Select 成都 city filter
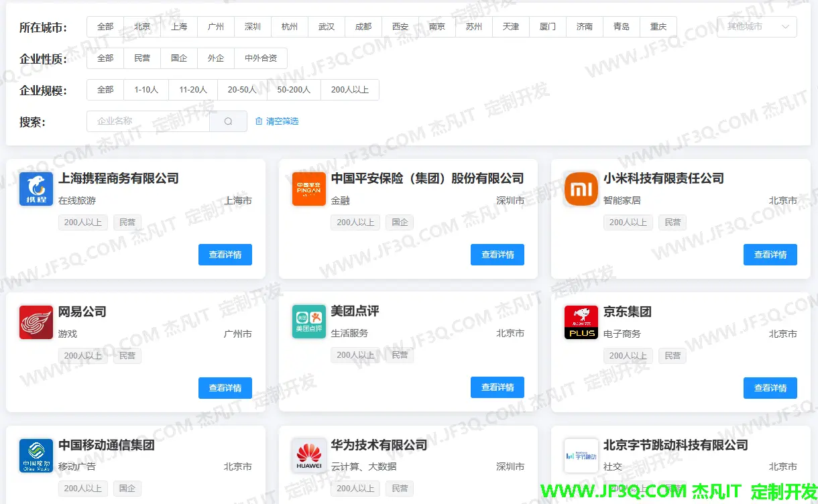 coord(363,27)
